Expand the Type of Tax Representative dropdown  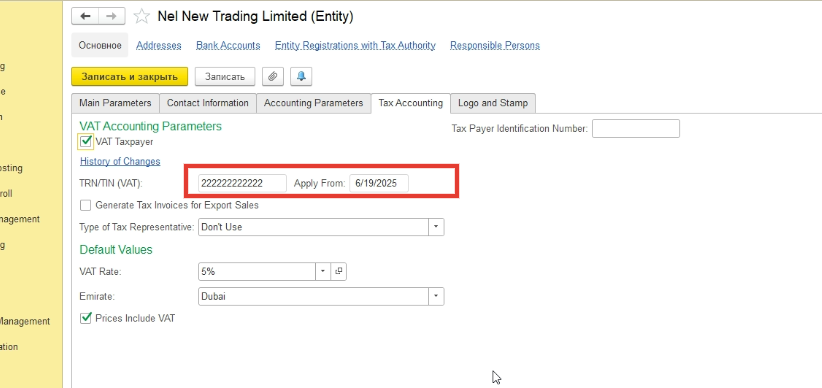click(x=436, y=227)
